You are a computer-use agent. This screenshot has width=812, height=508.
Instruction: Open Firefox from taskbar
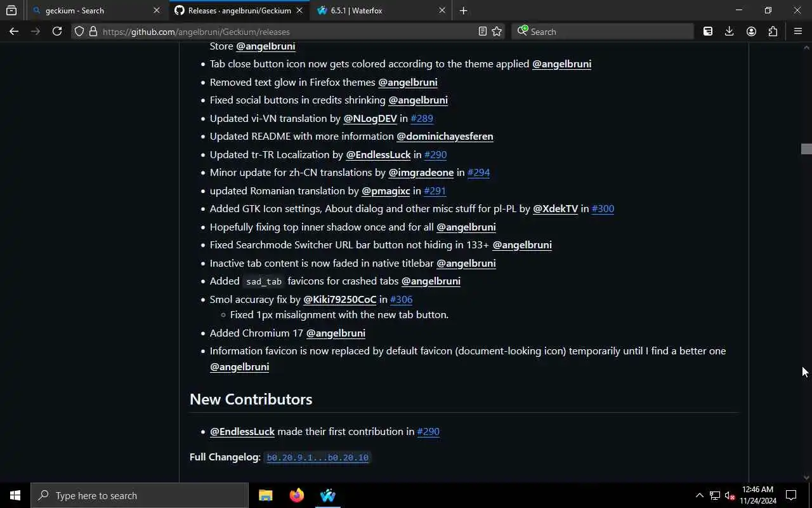click(296, 495)
